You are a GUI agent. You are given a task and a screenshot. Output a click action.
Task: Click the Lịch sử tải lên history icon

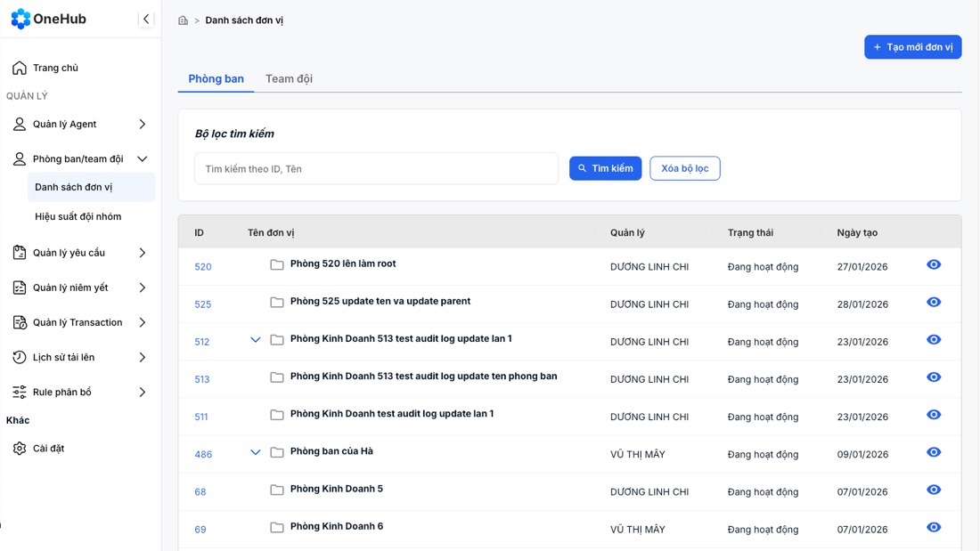point(20,357)
